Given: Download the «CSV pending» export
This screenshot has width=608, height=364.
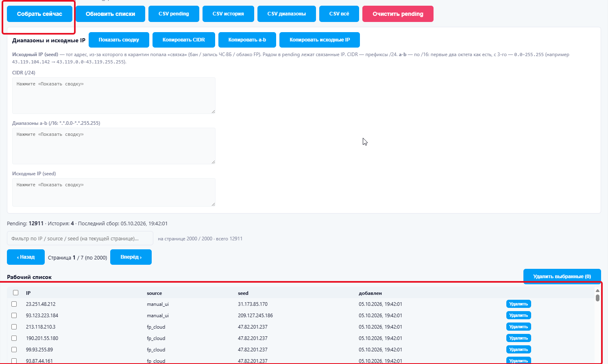Looking at the screenshot, I should pos(174,14).
